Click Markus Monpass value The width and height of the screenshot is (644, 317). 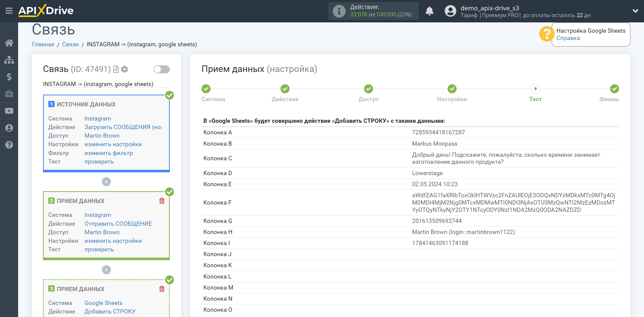click(x=434, y=144)
